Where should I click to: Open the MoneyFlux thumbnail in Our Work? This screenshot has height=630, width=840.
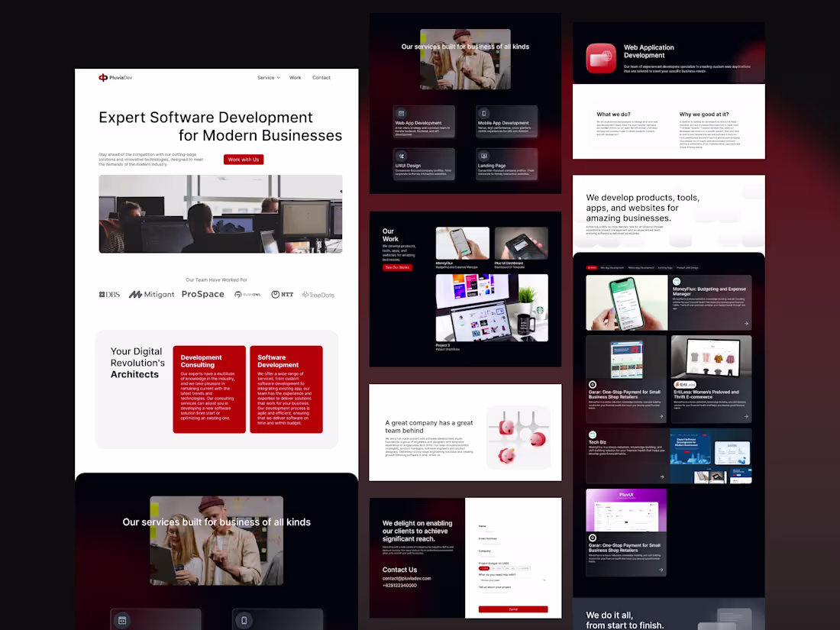point(462,243)
